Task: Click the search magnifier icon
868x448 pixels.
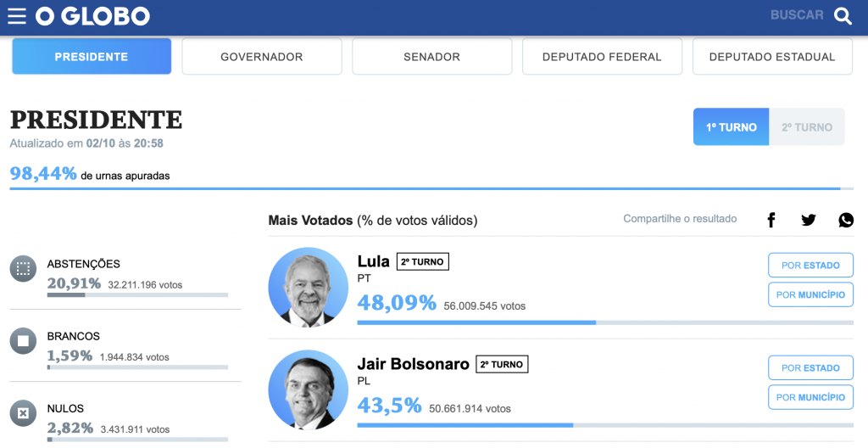Action: (843, 16)
